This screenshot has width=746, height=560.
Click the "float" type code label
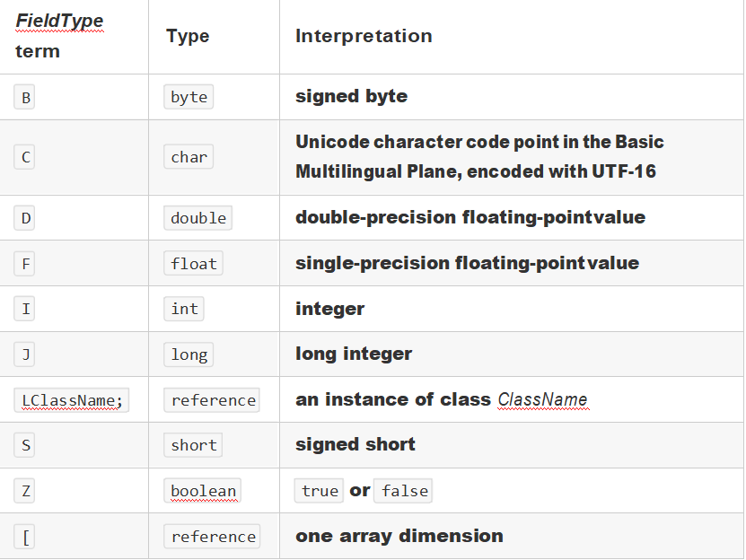pos(193,264)
